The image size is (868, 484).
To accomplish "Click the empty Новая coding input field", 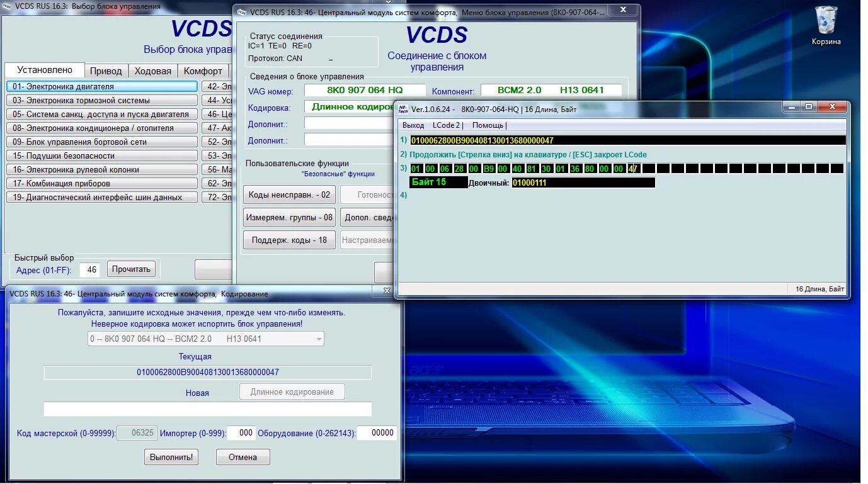I will tap(208, 409).
